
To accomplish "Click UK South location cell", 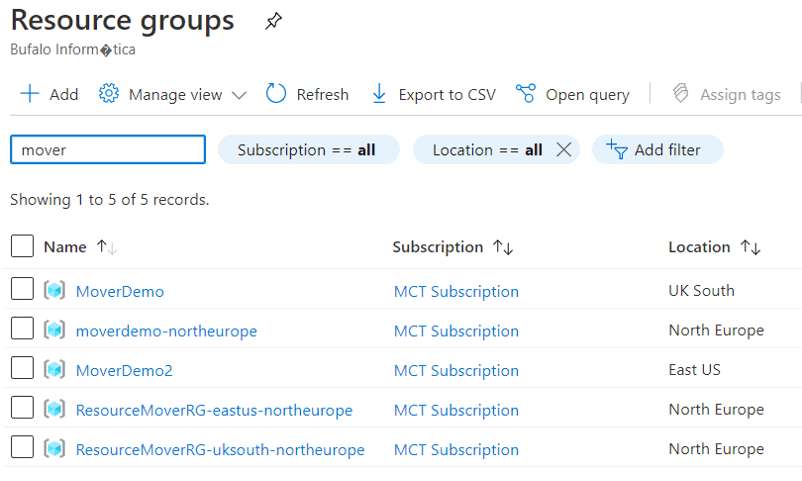I will pyautogui.click(x=701, y=291).
